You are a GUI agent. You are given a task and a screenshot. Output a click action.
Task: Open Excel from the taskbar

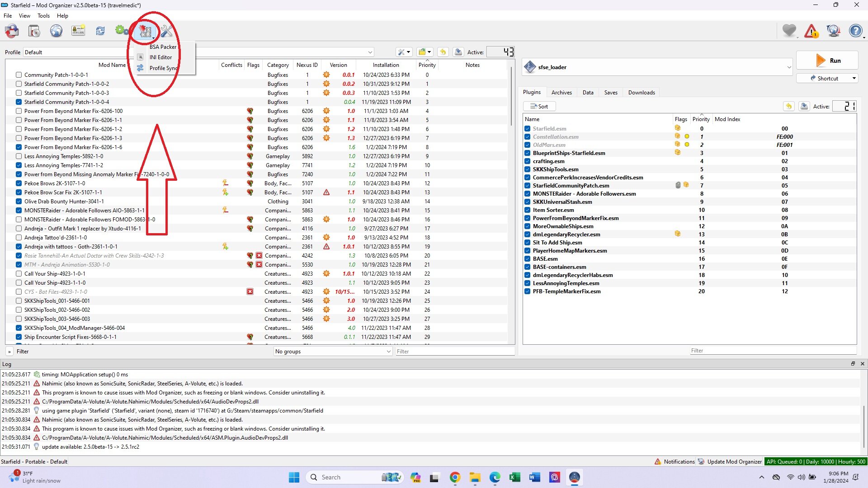(514, 477)
